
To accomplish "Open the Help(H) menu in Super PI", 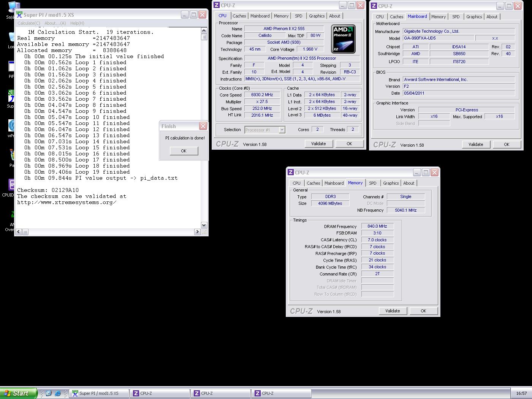I will click(x=77, y=23).
